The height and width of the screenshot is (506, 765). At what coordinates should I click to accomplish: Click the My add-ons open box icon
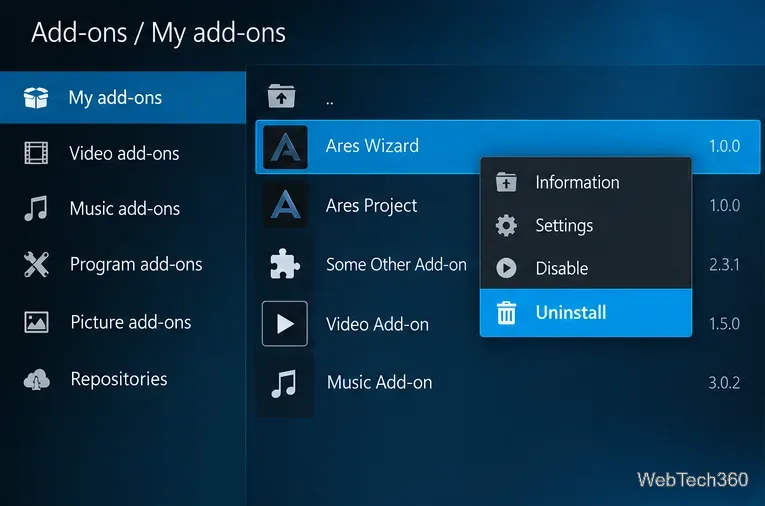coord(36,98)
